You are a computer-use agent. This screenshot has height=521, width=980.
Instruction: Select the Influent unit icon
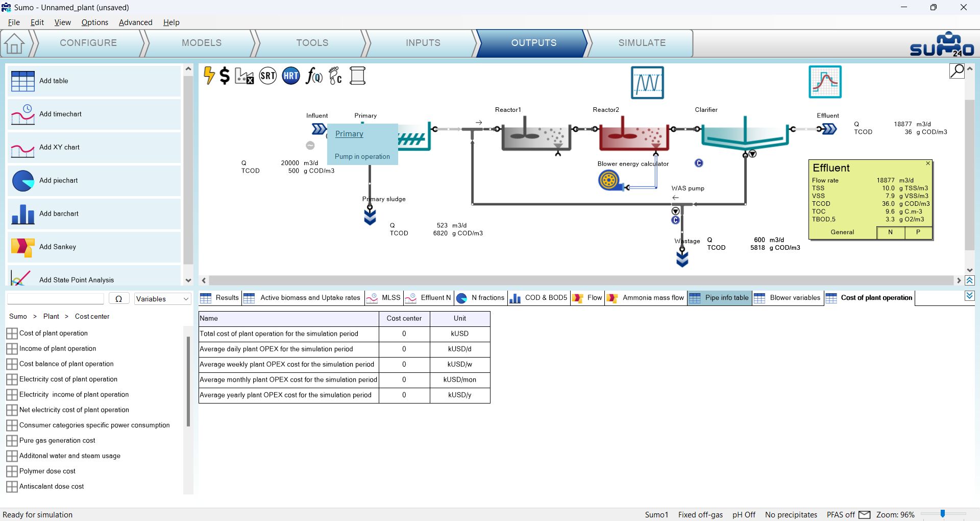click(319, 129)
